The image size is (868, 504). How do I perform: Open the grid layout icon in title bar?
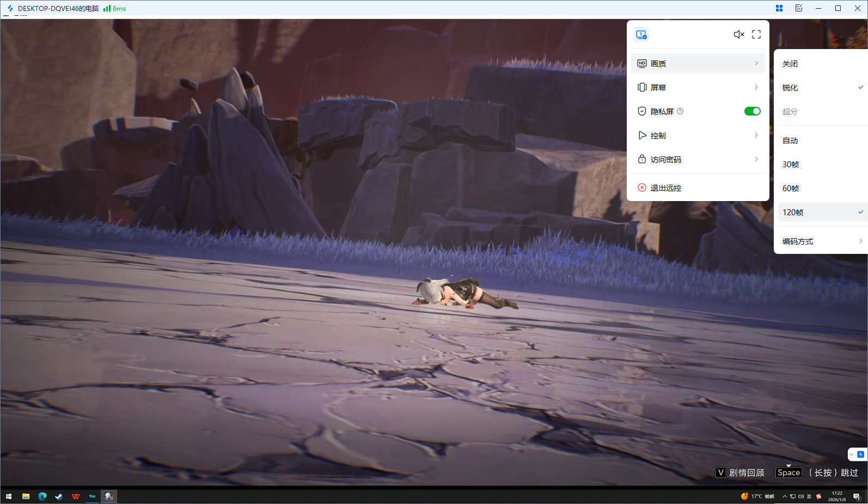click(x=779, y=8)
